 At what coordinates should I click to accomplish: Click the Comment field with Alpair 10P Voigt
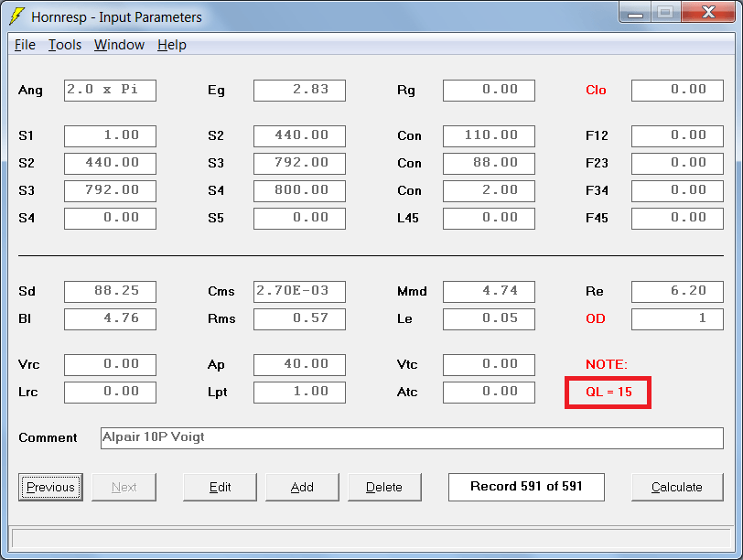(x=412, y=437)
